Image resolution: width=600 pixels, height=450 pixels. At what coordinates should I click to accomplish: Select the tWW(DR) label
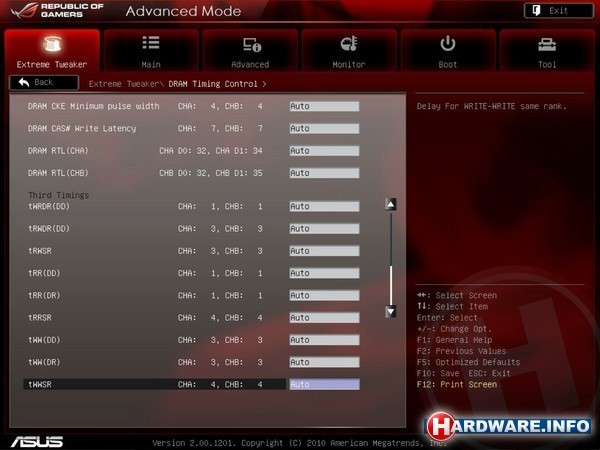(44, 362)
